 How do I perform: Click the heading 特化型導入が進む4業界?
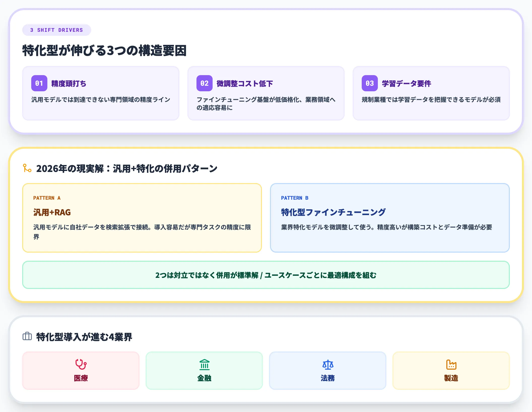(84, 337)
